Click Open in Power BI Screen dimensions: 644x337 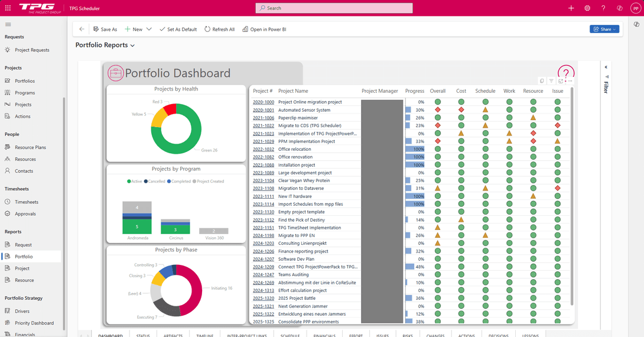pos(265,29)
